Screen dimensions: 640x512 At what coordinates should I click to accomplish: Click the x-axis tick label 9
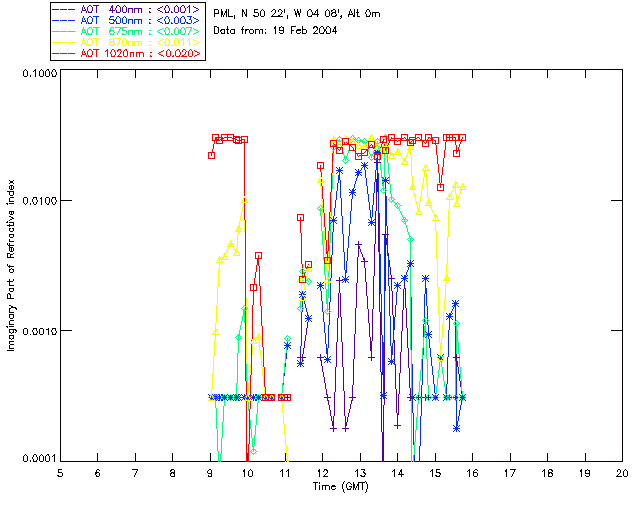click(210, 473)
